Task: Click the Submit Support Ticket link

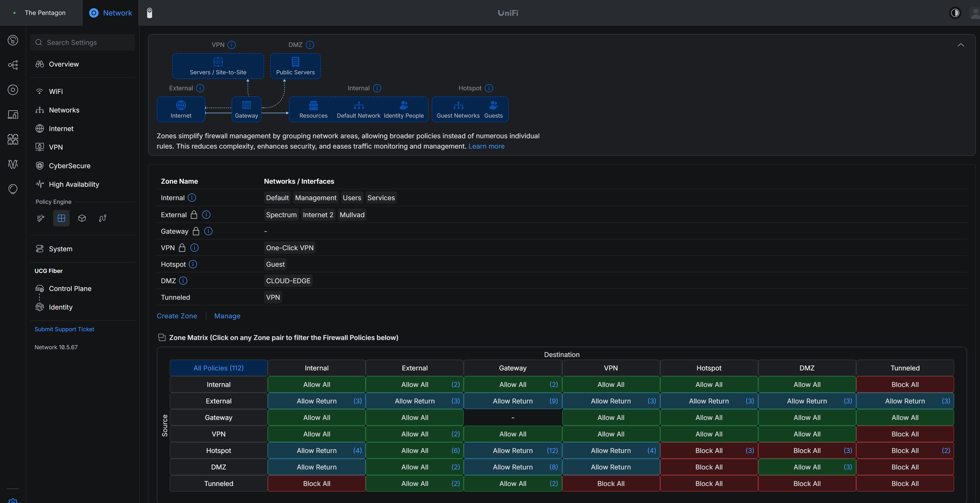Action: tap(64, 329)
